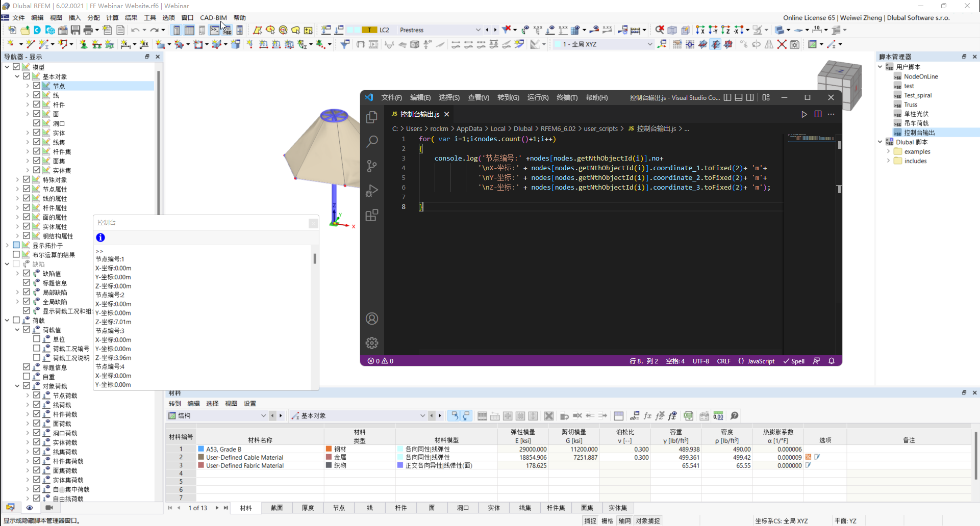Click the blue color swatch of A53, Grade B

[201, 449]
